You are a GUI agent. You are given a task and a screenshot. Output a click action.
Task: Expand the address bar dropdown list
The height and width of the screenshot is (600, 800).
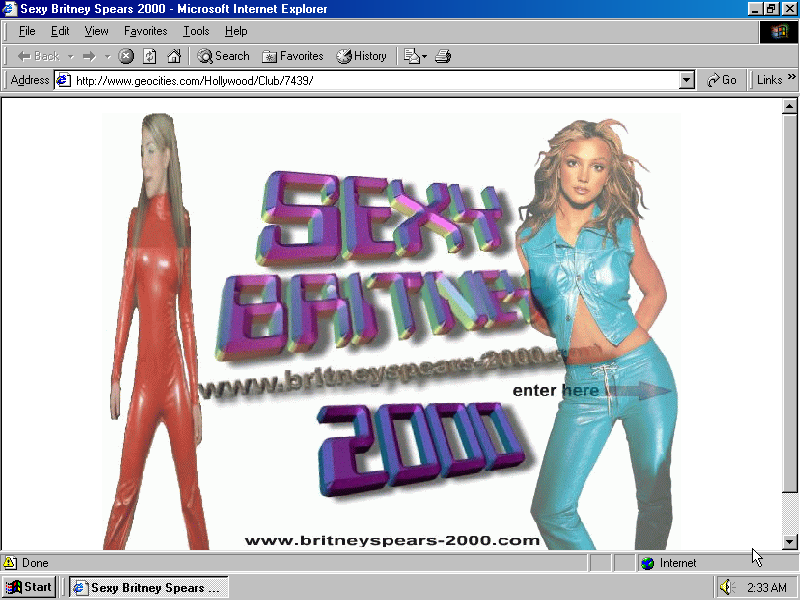(687, 81)
